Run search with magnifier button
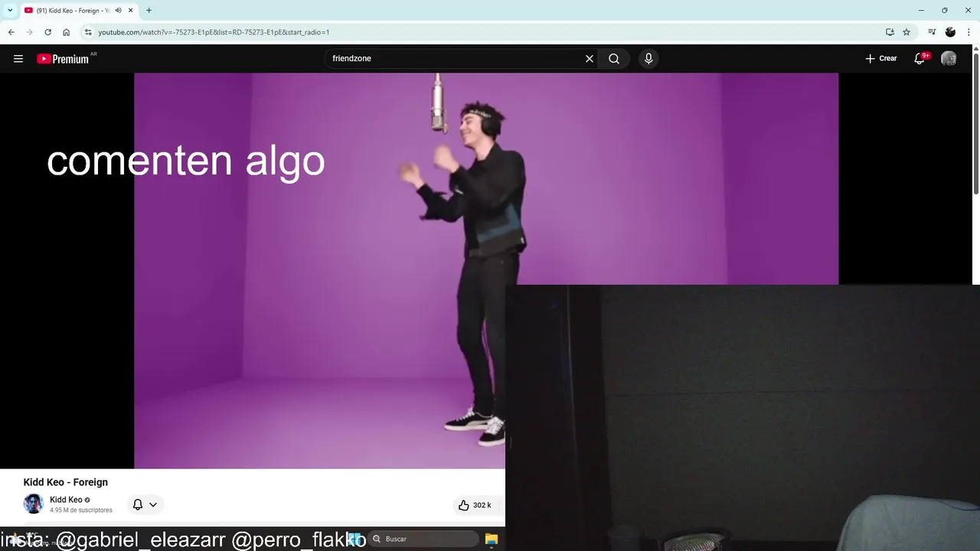 tap(614, 59)
